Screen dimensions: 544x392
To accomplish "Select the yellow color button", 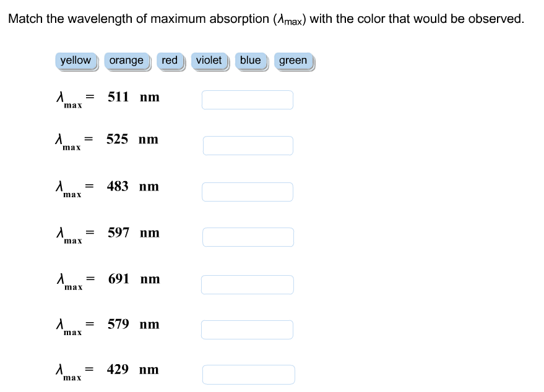I will pos(76,60).
